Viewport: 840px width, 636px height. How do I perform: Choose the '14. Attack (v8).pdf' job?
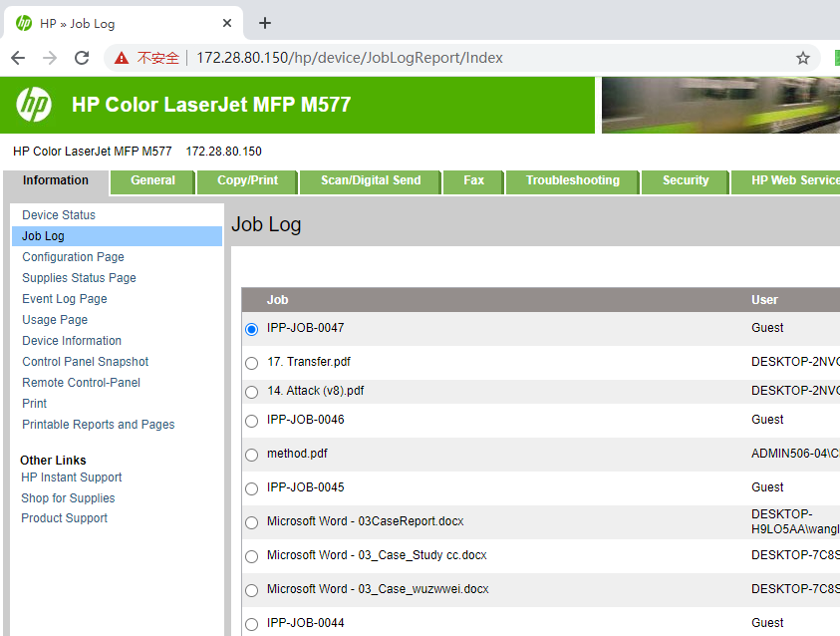[251, 392]
